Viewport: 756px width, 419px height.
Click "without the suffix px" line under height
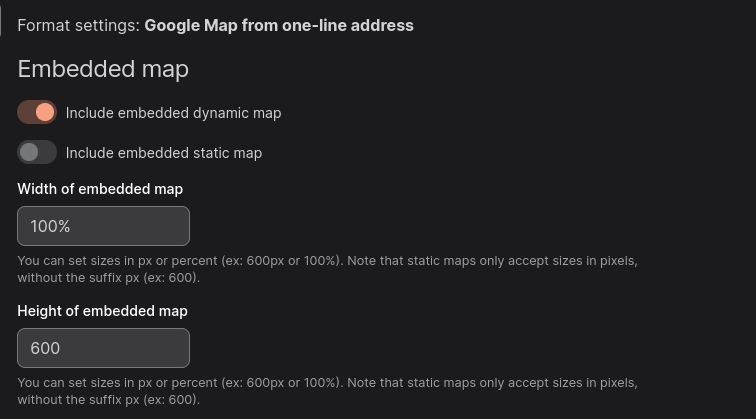coord(108,400)
